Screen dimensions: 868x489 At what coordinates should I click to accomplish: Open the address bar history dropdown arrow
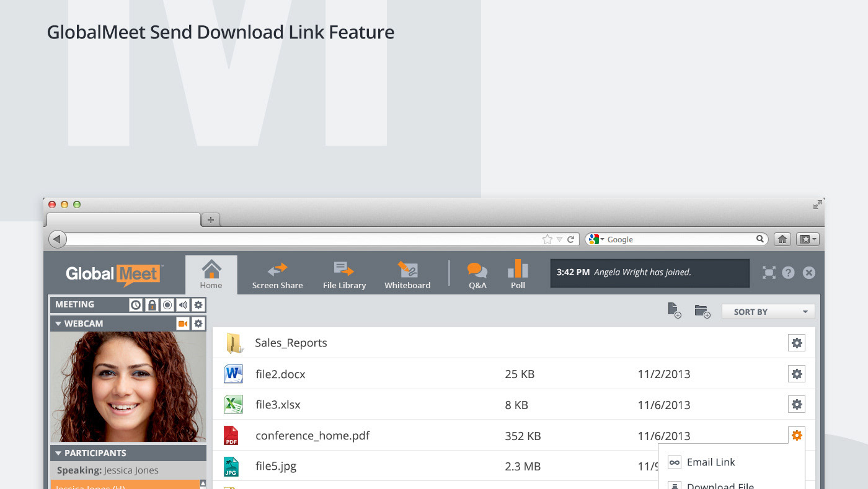click(560, 239)
